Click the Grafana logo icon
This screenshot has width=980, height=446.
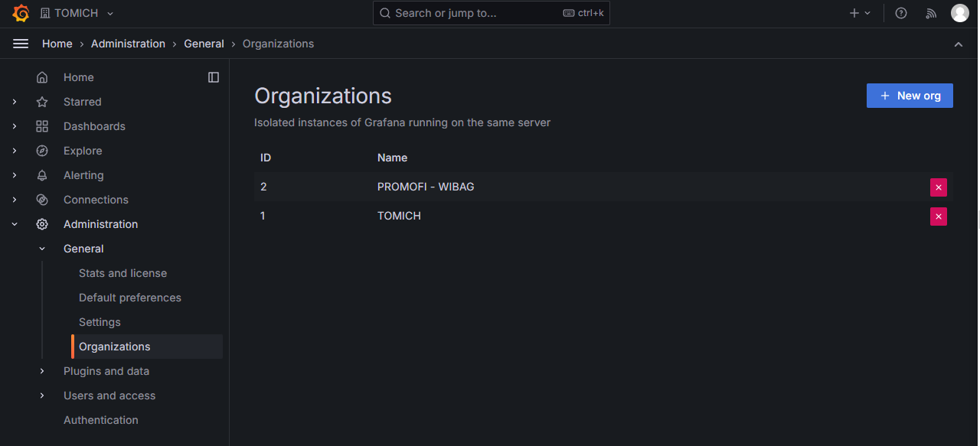pyautogui.click(x=21, y=13)
